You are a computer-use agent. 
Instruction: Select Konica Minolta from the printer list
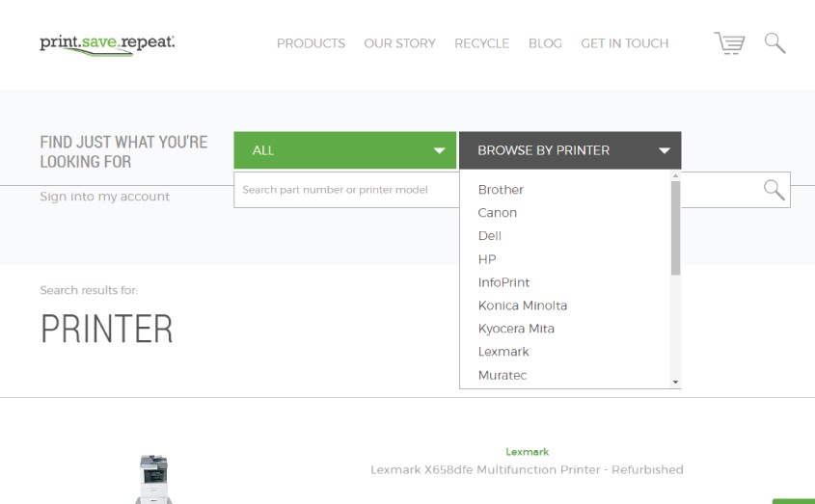[x=522, y=305]
